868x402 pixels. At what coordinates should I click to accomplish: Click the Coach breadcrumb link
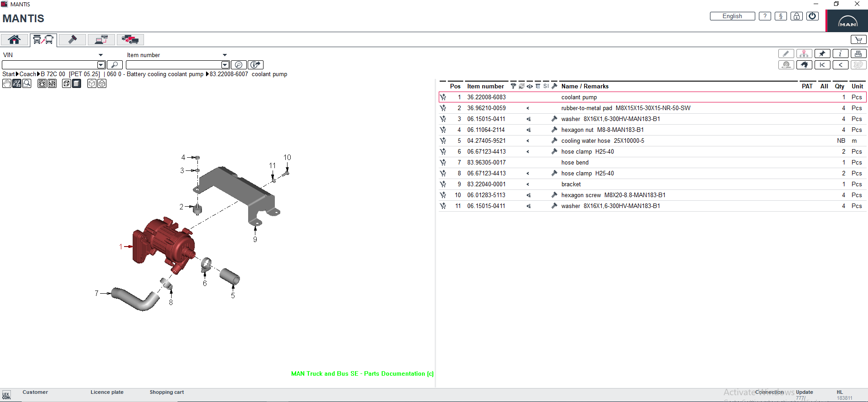point(28,74)
